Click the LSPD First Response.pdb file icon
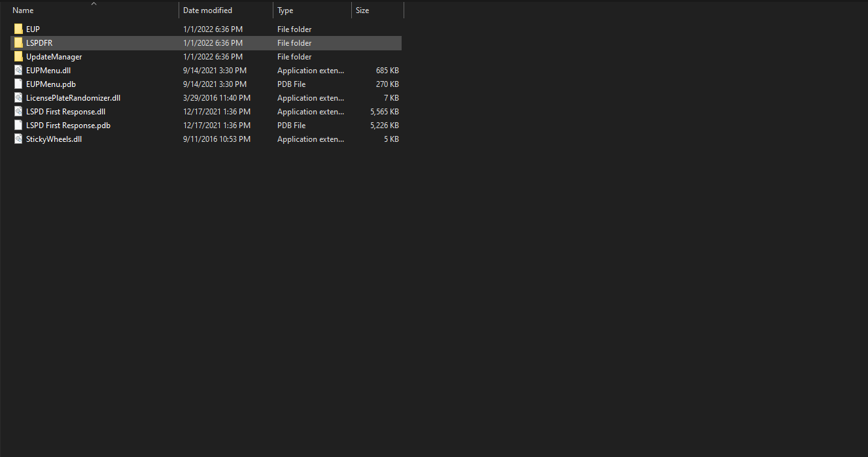 pos(18,126)
